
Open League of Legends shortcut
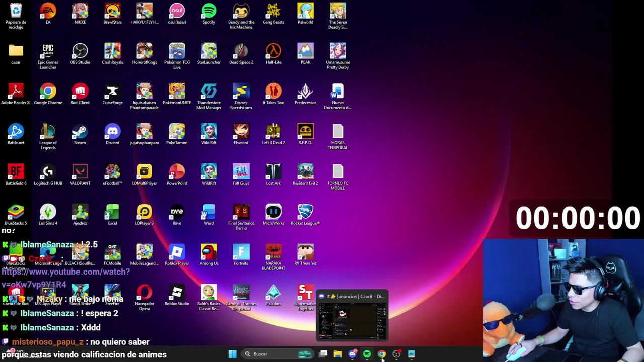[48, 137]
